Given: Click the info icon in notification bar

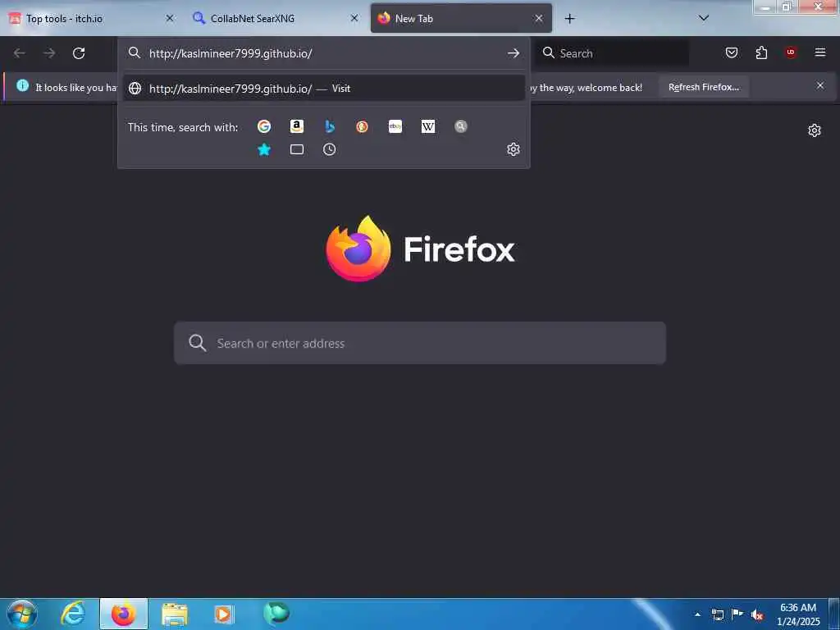Looking at the screenshot, I should [x=22, y=85].
